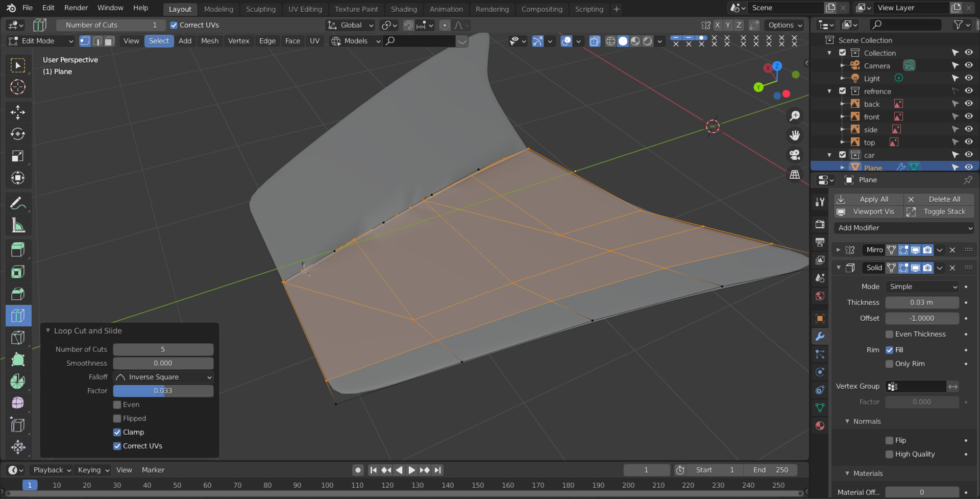This screenshot has width=980, height=499.
Task: Open the Options dropdown in header
Action: 785,25
